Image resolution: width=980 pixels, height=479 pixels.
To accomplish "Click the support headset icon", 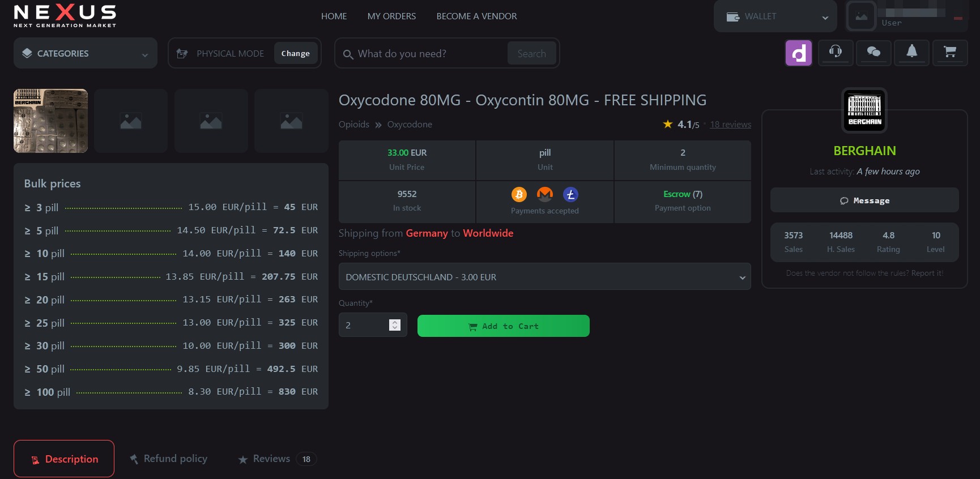I will coord(836,53).
